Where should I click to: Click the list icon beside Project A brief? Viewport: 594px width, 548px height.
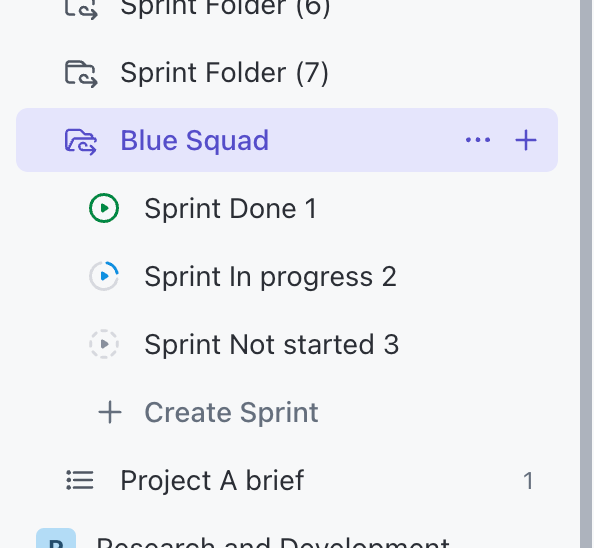coord(80,480)
